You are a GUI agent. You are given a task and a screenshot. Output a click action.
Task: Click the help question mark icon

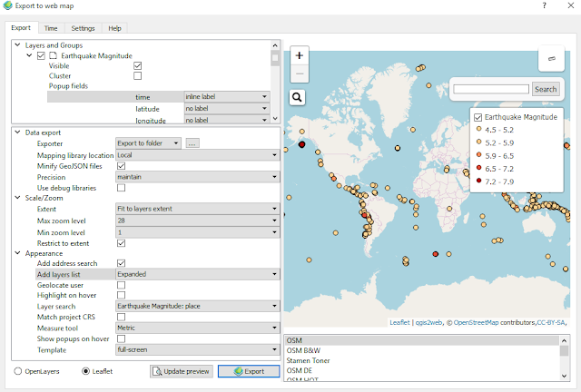pos(545,5)
